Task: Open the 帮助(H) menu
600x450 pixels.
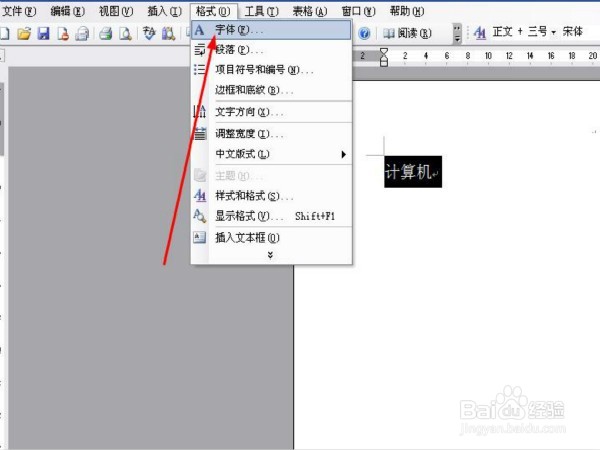Action: (x=407, y=11)
